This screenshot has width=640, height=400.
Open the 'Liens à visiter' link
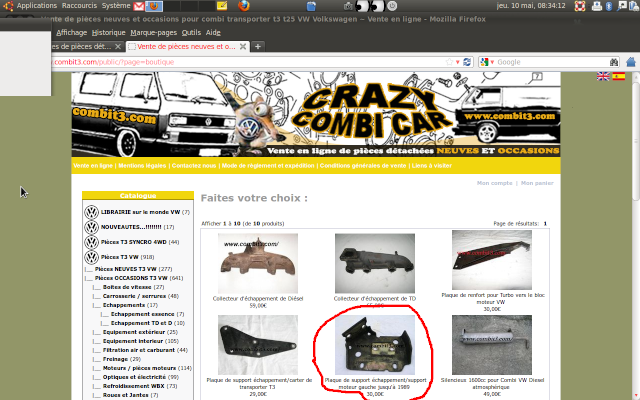[x=431, y=166]
